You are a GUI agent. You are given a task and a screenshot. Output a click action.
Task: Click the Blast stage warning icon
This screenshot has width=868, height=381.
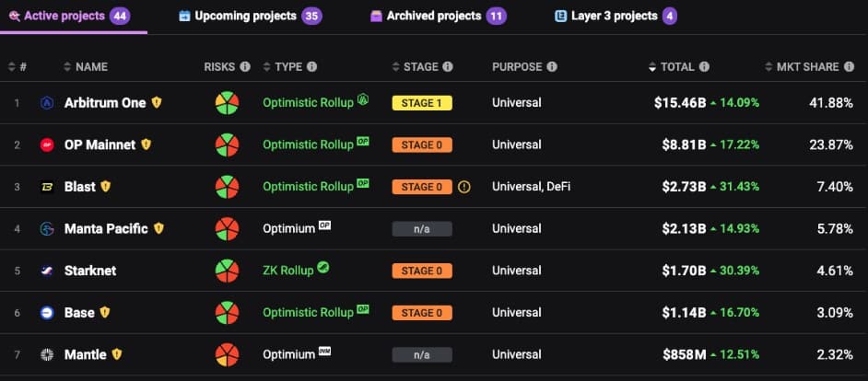[463, 187]
